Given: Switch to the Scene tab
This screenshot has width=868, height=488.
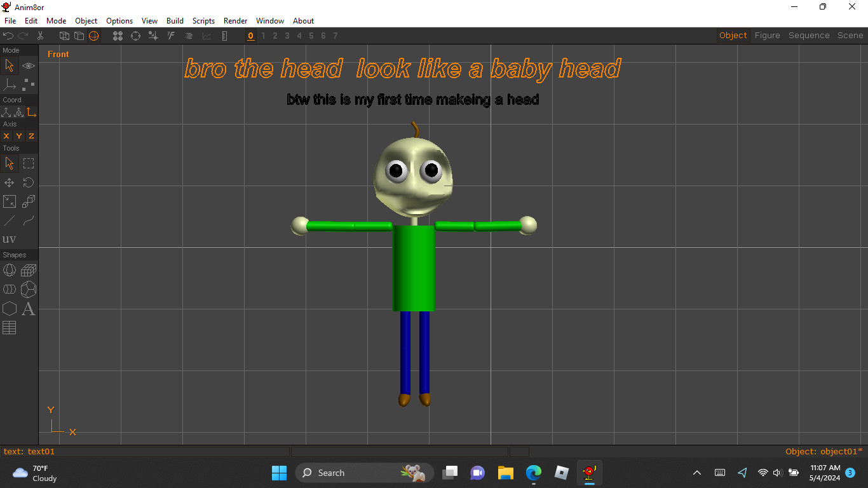Looking at the screenshot, I should [850, 35].
